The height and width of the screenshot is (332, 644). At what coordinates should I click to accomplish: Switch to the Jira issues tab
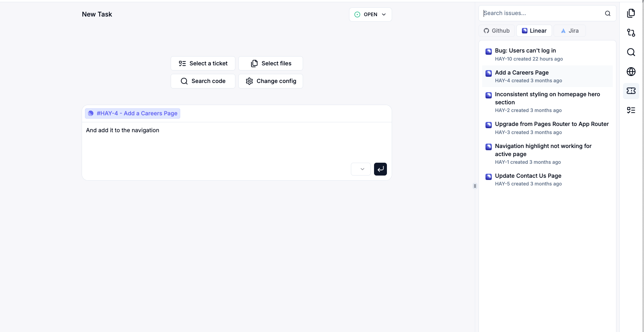(569, 31)
